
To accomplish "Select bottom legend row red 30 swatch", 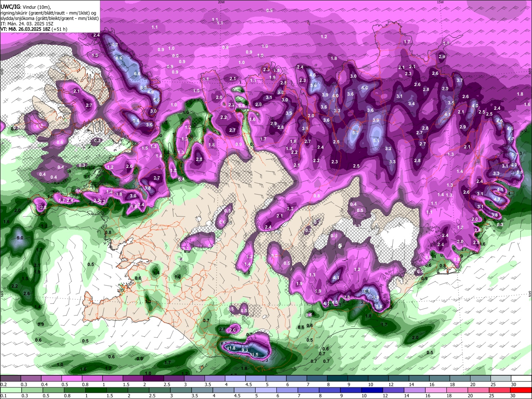I will point(521,390).
